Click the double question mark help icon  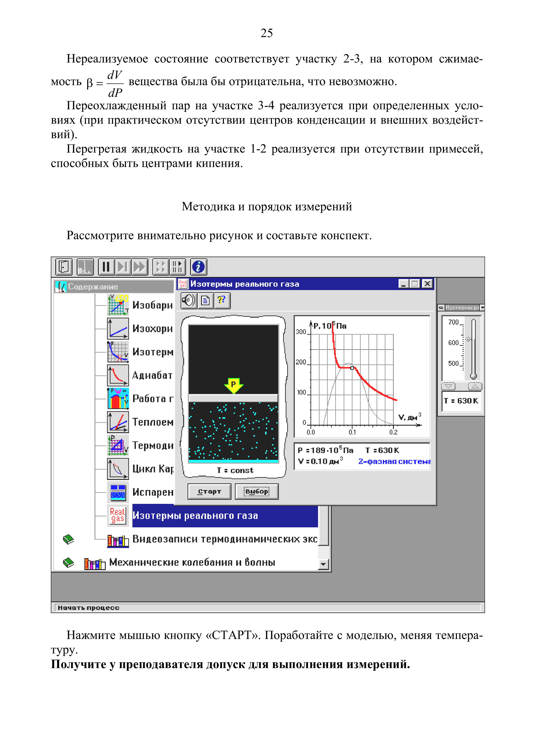pyautogui.click(x=222, y=300)
